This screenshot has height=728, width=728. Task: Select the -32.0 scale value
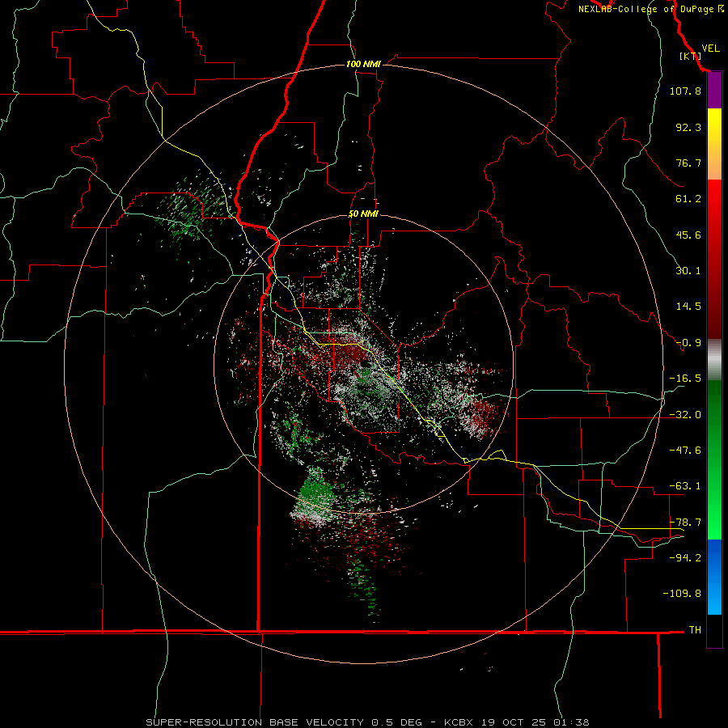point(685,415)
